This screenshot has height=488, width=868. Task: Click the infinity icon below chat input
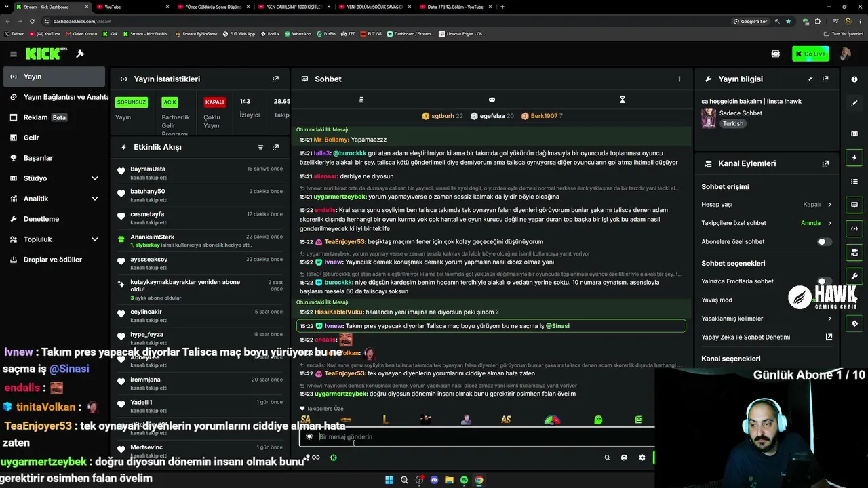pyautogui.click(x=315, y=457)
